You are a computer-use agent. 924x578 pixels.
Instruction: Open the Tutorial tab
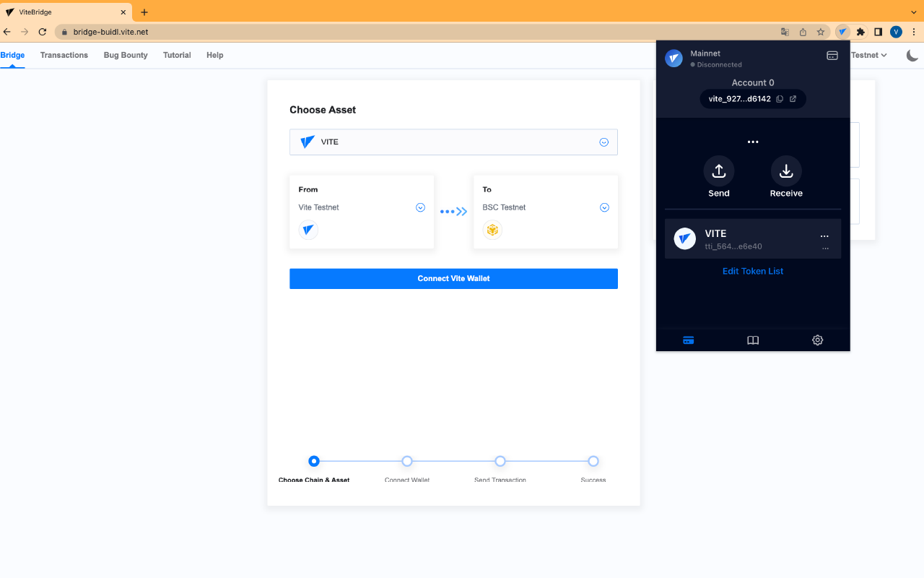[x=177, y=55]
